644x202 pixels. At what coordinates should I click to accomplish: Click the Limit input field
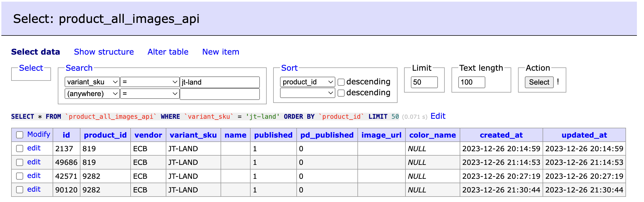click(x=424, y=82)
